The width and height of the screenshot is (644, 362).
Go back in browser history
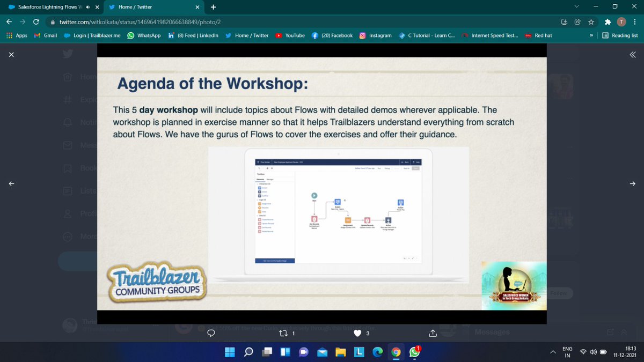pos(9,22)
